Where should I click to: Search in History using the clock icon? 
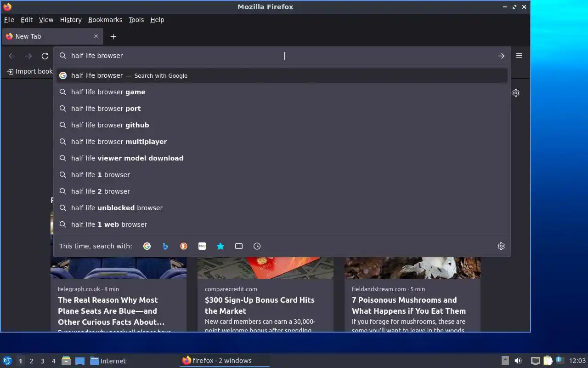tap(257, 246)
